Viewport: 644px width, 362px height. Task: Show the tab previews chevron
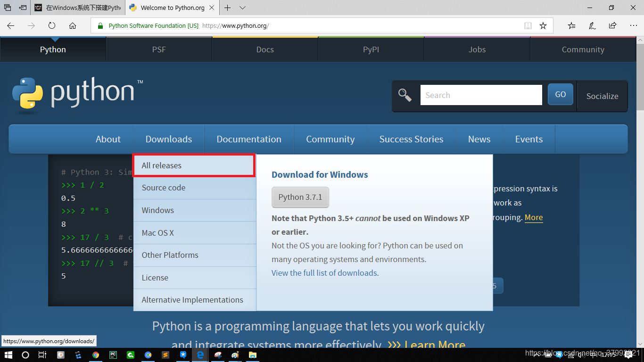[x=242, y=8]
